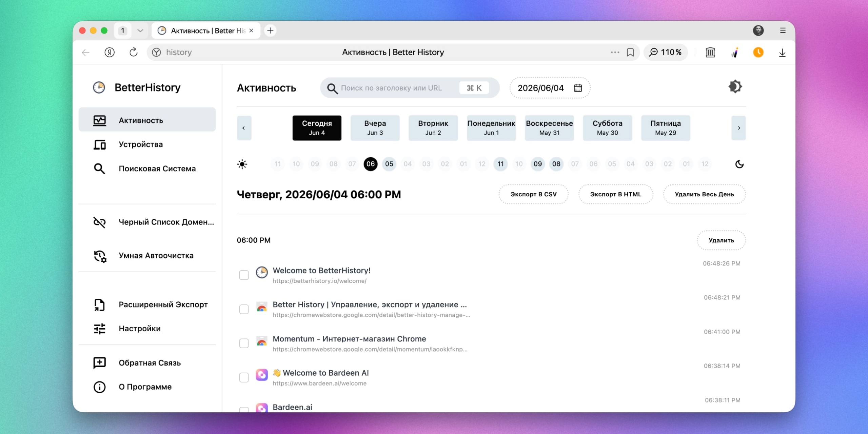This screenshot has height=434, width=868.
Task: Jump to the highlighted 11 hour marker
Action: 500,164
